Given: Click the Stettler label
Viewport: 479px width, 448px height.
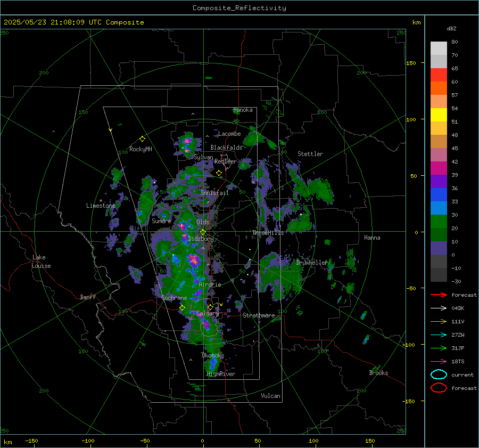Looking at the screenshot, I should pyautogui.click(x=310, y=154).
